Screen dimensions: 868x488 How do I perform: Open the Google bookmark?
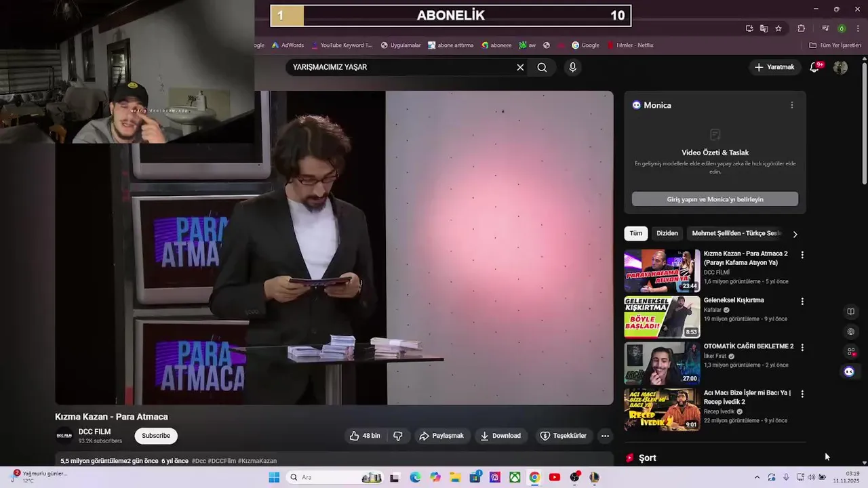(x=585, y=45)
